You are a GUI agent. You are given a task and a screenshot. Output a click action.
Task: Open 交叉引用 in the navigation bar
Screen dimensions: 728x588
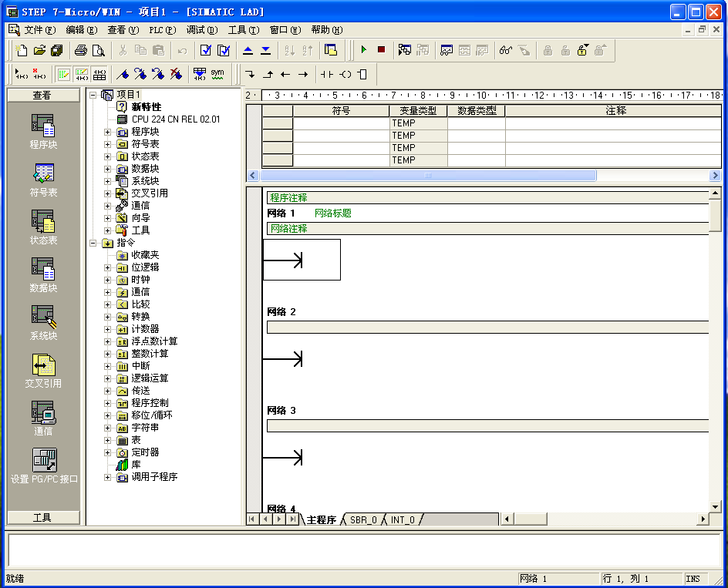pos(43,371)
